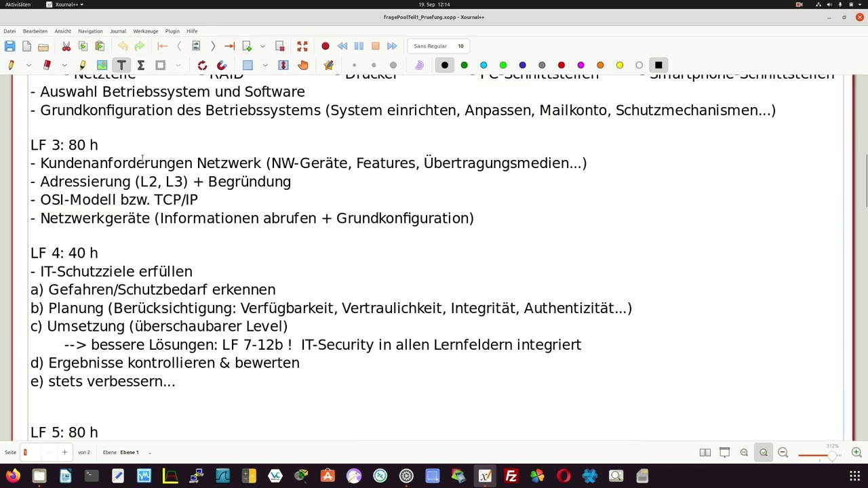Open the Datei menu
868x488 pixels.
point(9,31)
